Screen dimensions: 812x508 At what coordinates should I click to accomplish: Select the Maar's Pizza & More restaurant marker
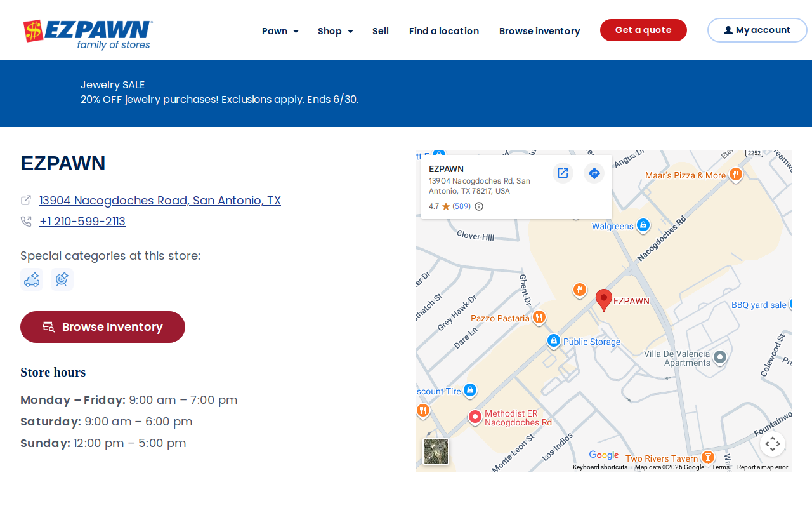pyautogui.click(x=735, y=175)
